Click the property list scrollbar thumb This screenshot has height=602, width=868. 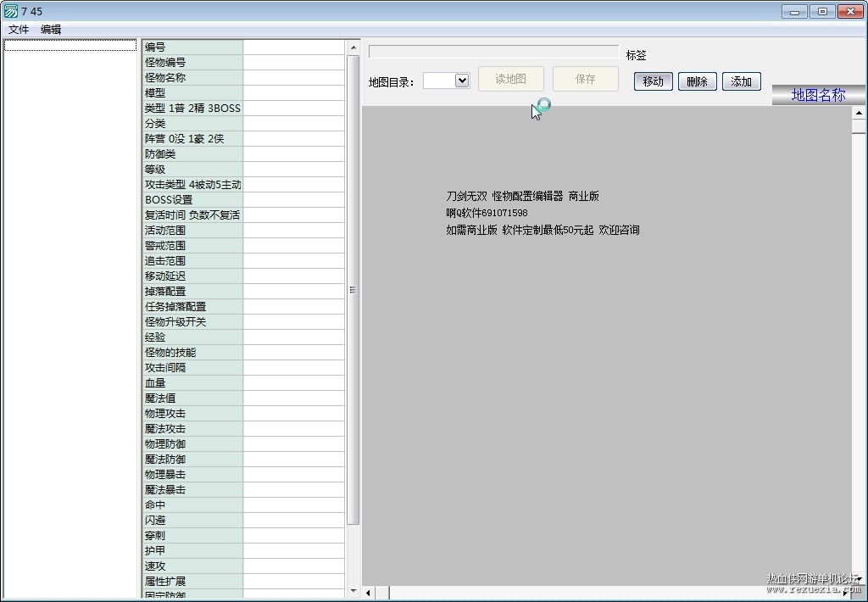[x=353, y=290]
